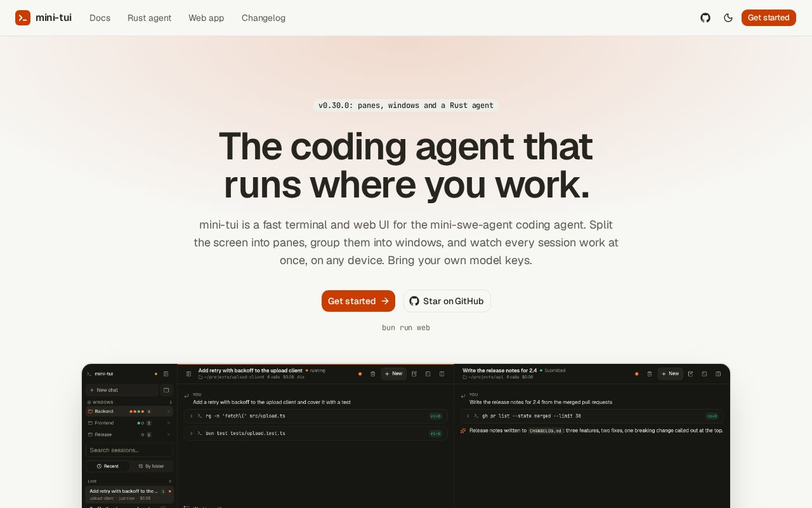Click the header Get started button
812x508 pixels.
point(769,18)
